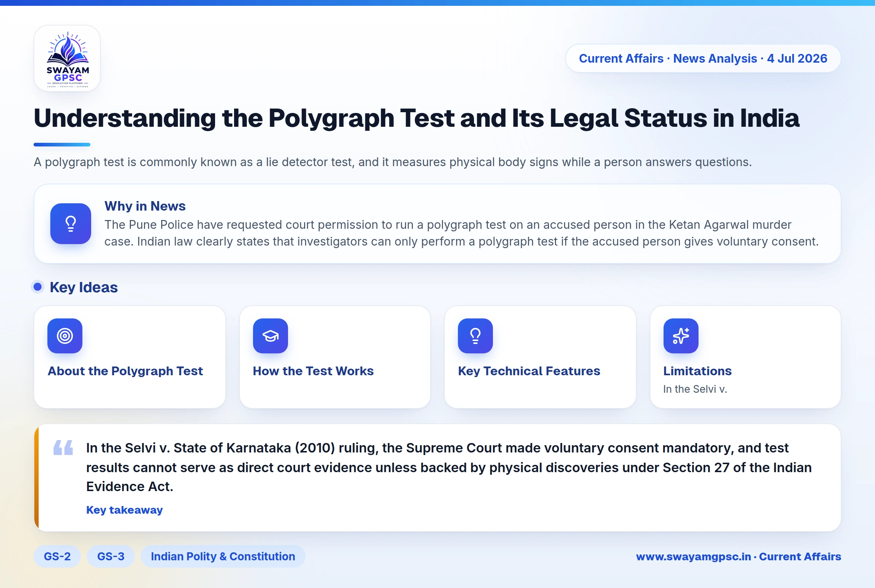875x588 pixels.
Task: Click the 'In the Selvi v.' text under Limitations
Action: (x=695, y=389)
